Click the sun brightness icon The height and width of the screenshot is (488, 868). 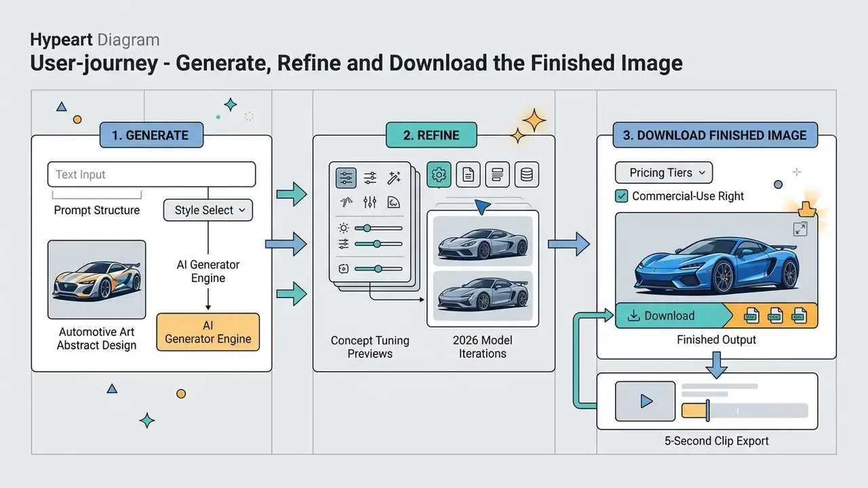[344, 228]
